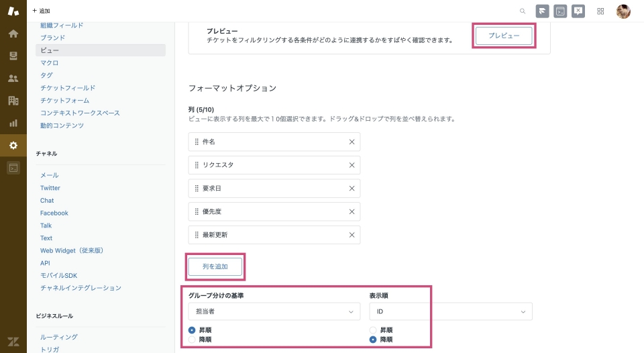Open the ID sort order dropdown

coord(451,311)
